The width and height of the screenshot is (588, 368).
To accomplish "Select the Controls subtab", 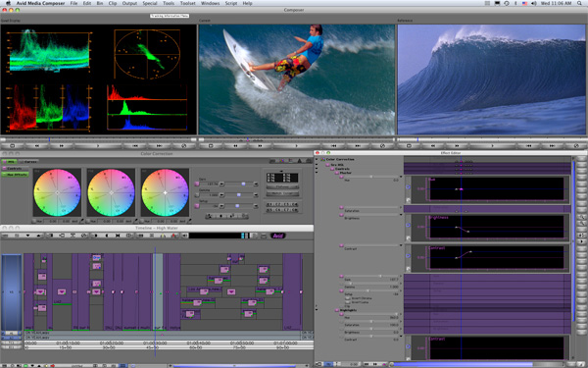I will pos(15,168).
